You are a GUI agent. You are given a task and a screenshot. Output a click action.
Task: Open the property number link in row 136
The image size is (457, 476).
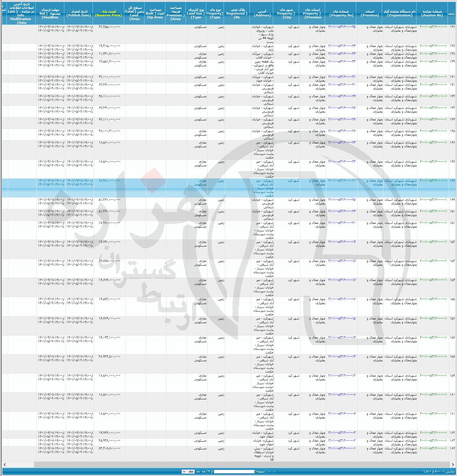342,27
